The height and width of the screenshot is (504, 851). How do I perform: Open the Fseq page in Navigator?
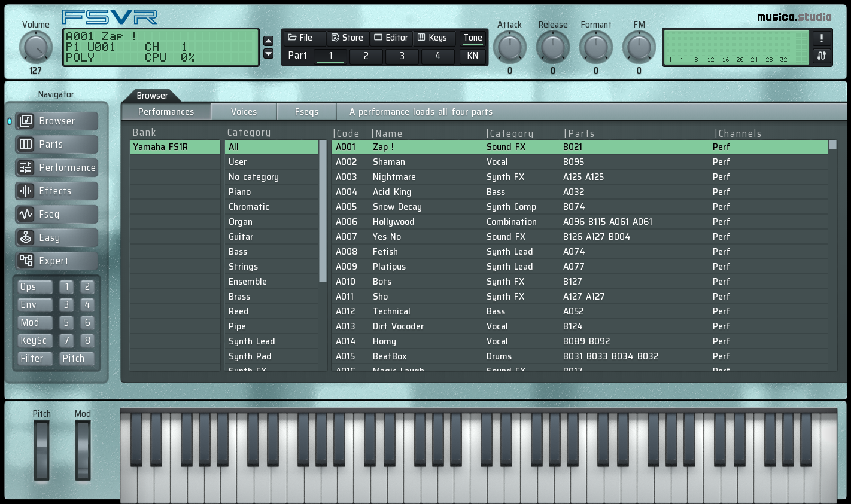pyautogui.click(x=56, y=214)
